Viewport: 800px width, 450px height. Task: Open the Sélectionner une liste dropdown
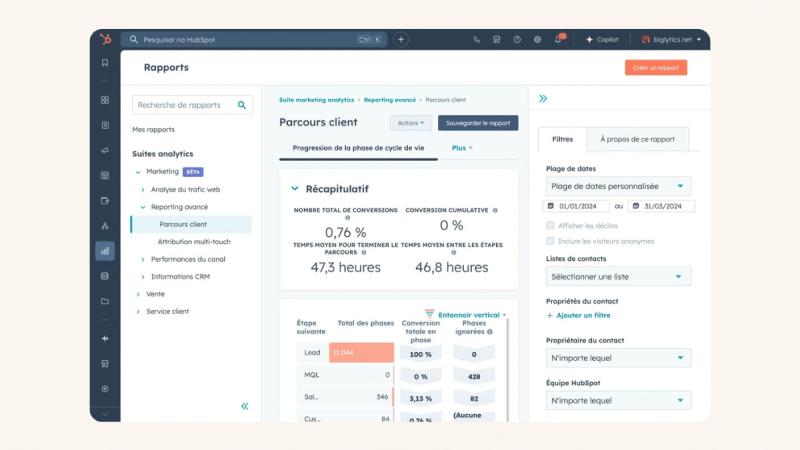coord(618,277)
